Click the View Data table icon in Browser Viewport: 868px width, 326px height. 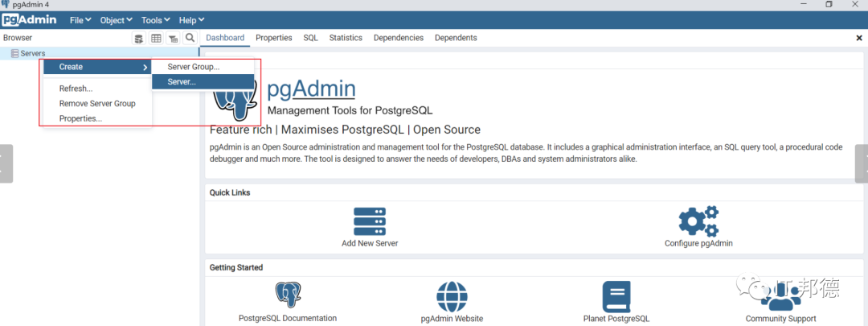[156, 39]
